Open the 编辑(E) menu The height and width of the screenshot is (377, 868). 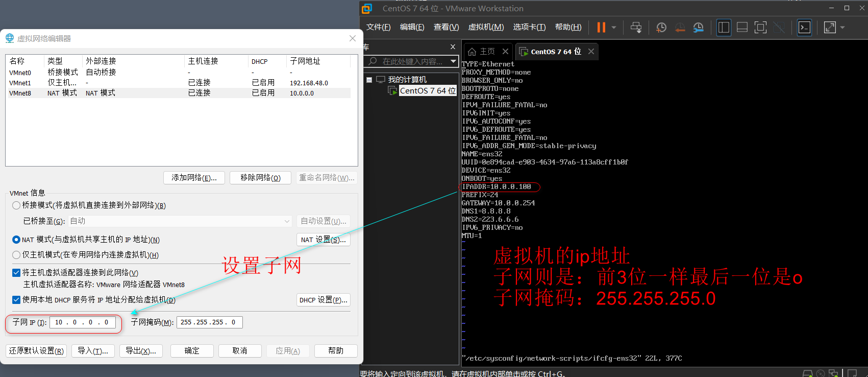[x=412, y=27]
